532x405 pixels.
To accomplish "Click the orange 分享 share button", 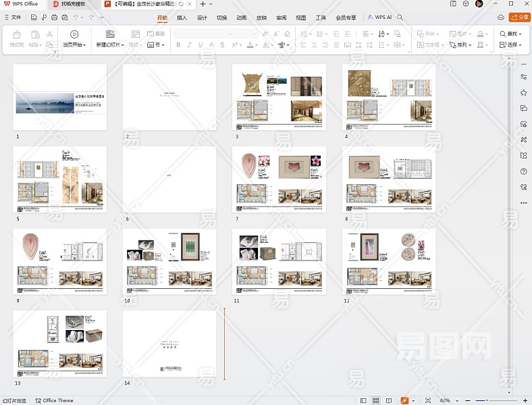I will 519,18.
